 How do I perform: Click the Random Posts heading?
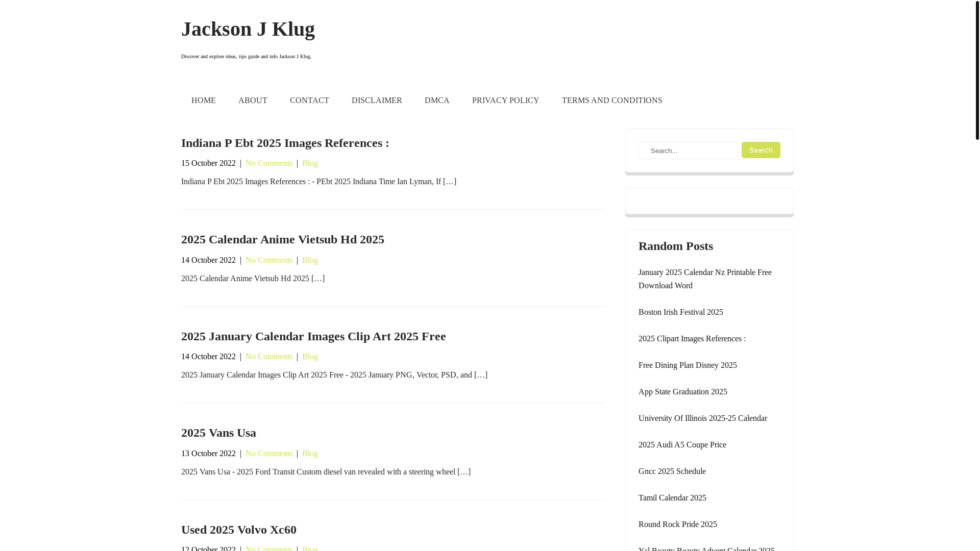click(x=676, y=246)
